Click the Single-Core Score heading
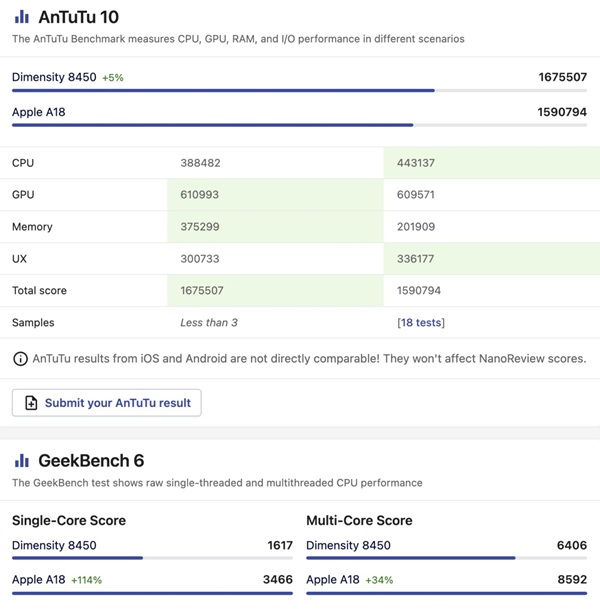Viewport: 600px width, 609px height. [69, 521]
